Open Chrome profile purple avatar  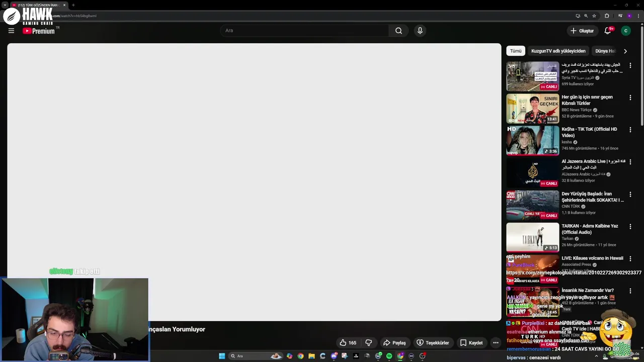point(629,16)
